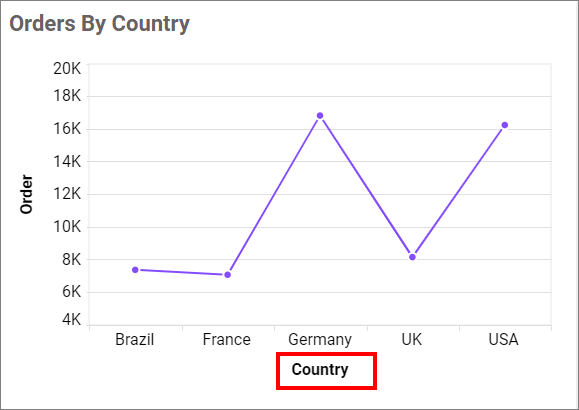Click the line segment between France and Germany
The height and width of the screenshot is (410, 579).
pos(274,195)
